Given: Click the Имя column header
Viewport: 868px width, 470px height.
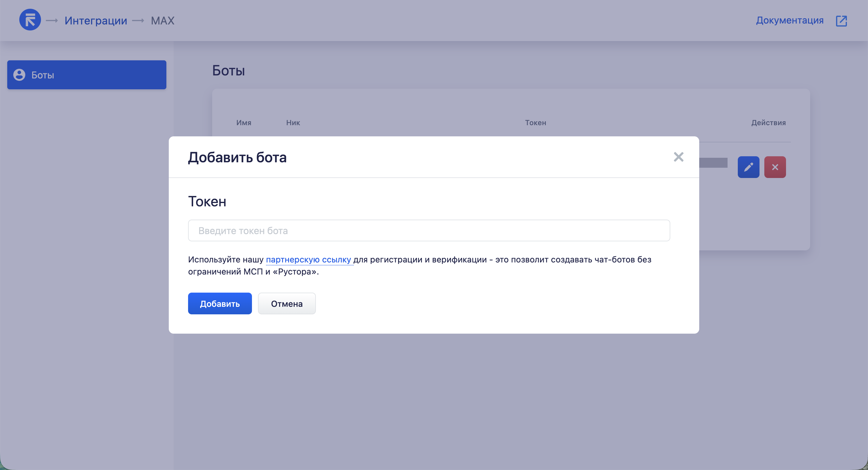Looking at the screenshot, I should 244,123.
